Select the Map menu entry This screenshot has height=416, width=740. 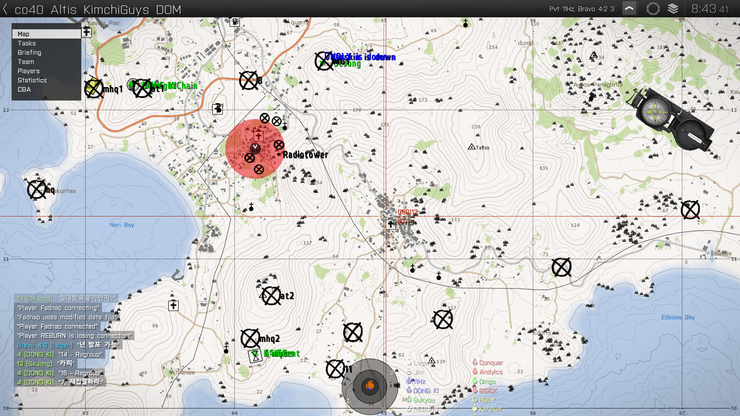click(x=46, y=34)
